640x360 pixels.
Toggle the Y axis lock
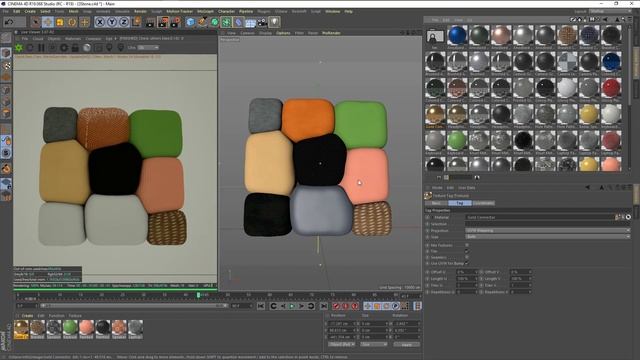(112, 22)
